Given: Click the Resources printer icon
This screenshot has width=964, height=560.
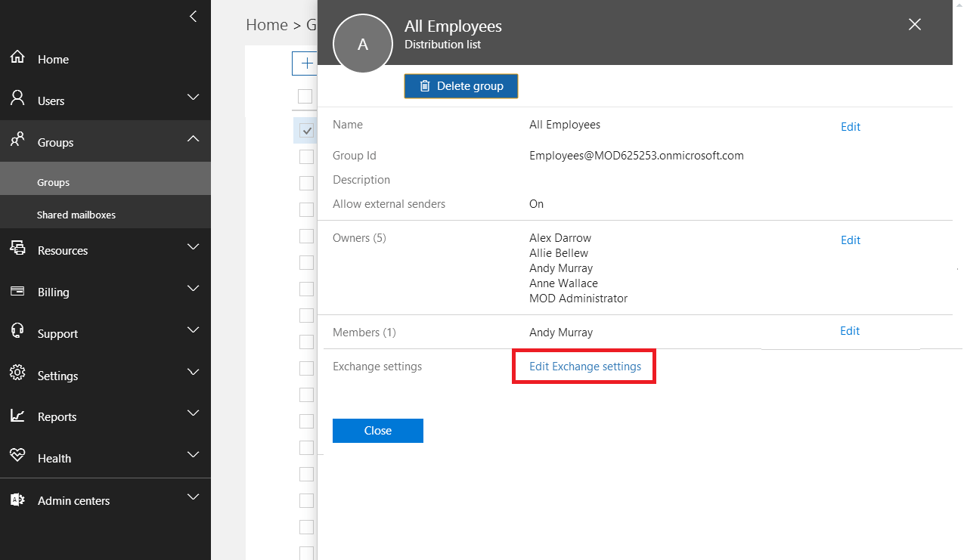Looking at the screenshot, I should [x=17, y=249].
